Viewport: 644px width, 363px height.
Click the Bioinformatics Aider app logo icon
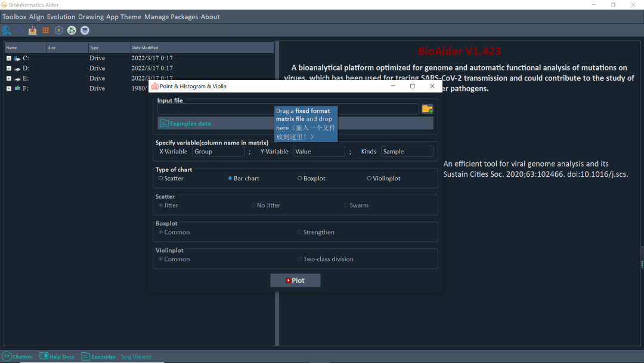pyautogui.click(x=4, y=5)
